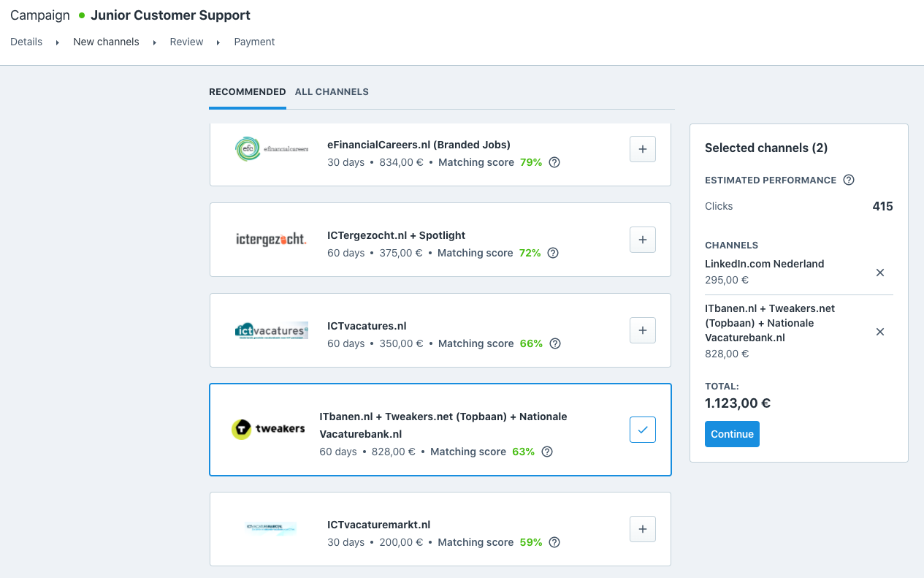Select the Recommended tab
Viewport: 924px width, 578px height.
247,92
